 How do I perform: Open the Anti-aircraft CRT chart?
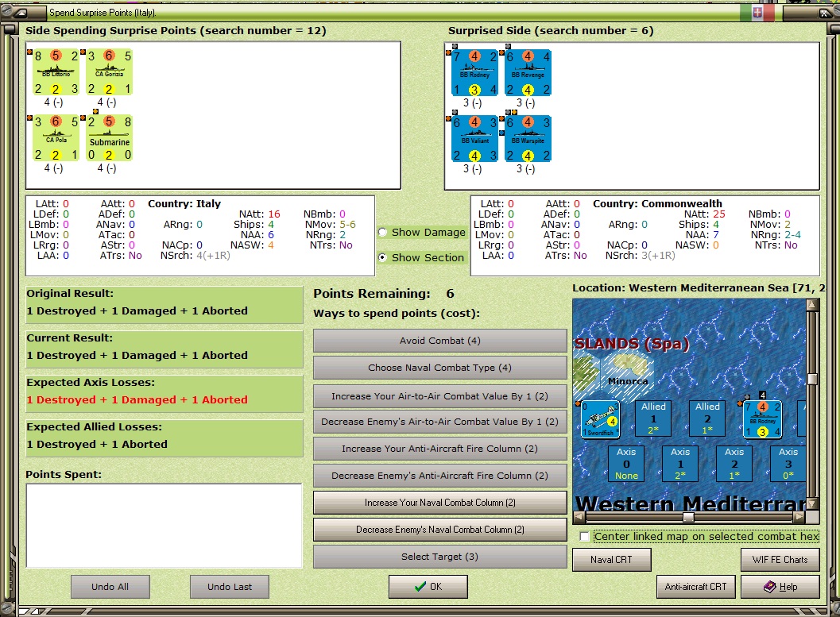(x=696, y=587)
